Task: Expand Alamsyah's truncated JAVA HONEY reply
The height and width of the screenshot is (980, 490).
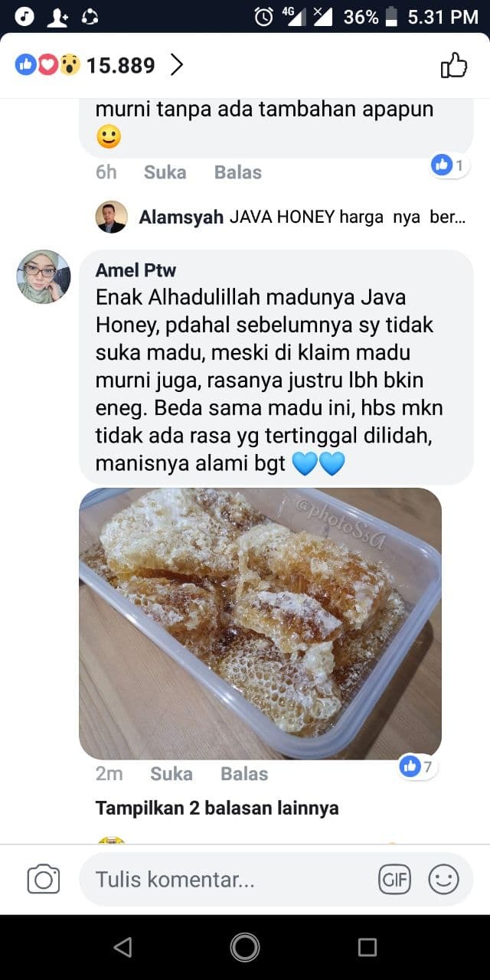Action: [302, 217]
